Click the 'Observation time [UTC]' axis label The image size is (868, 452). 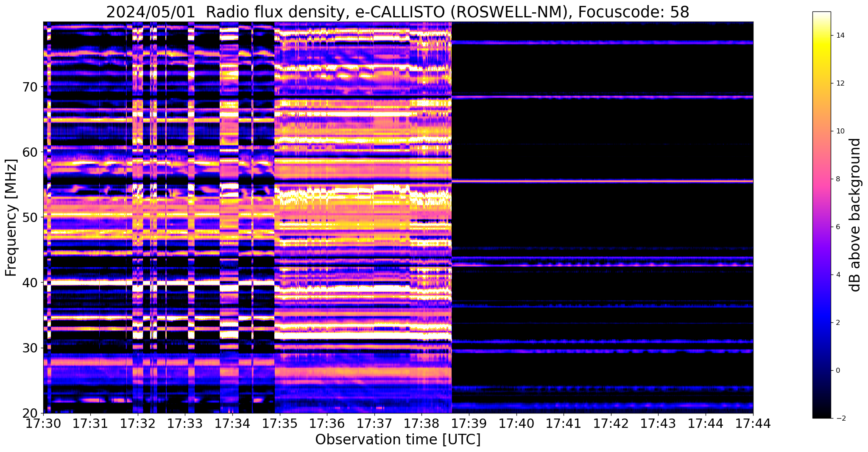pos(398,440)
